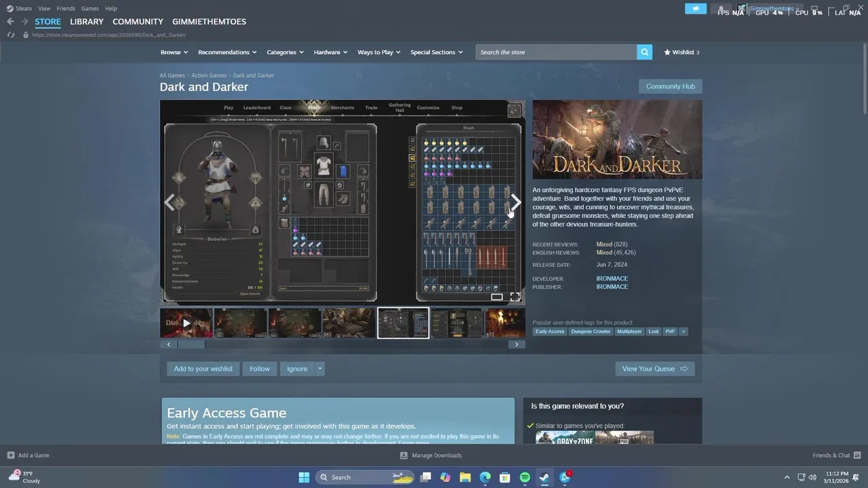Expand the Browse dropdown
868x488 pixels.
174,52
